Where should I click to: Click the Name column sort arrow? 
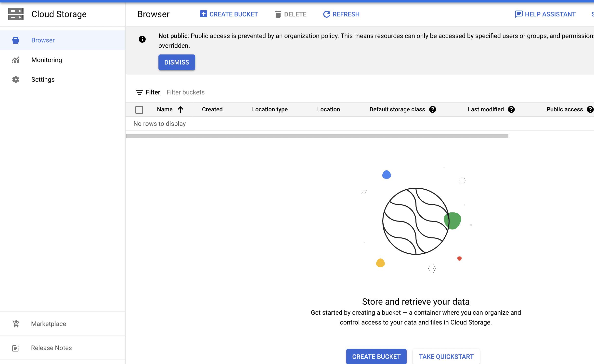[181, 109]
